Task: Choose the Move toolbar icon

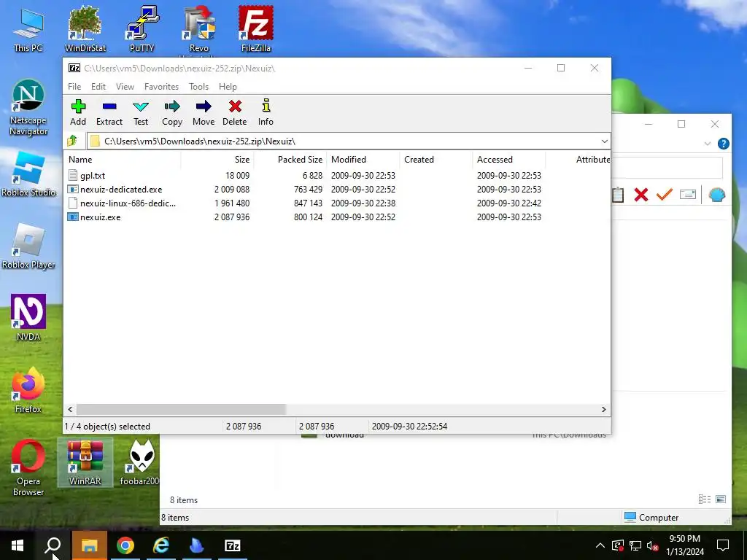Action: pos(204,113)
